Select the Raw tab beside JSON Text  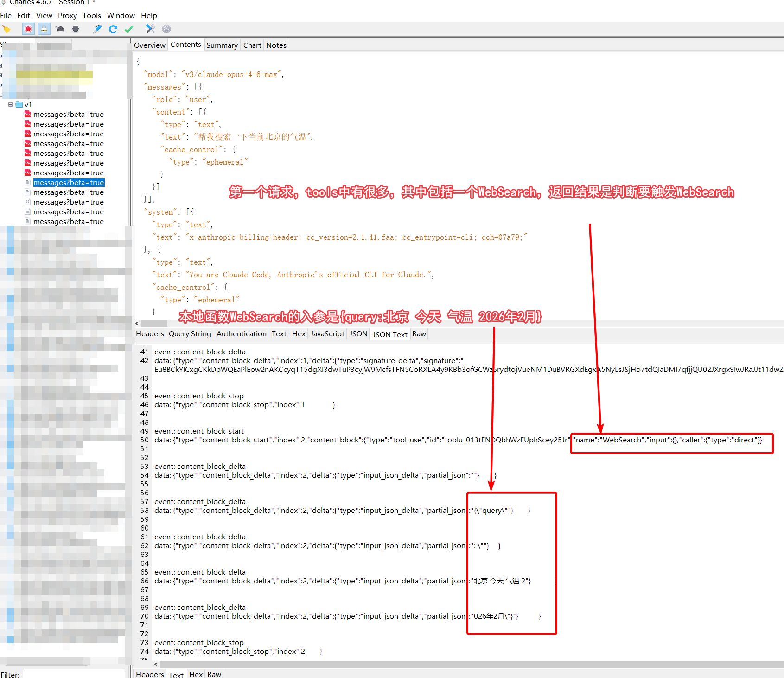pyautogui.click(x=419, y=334)
